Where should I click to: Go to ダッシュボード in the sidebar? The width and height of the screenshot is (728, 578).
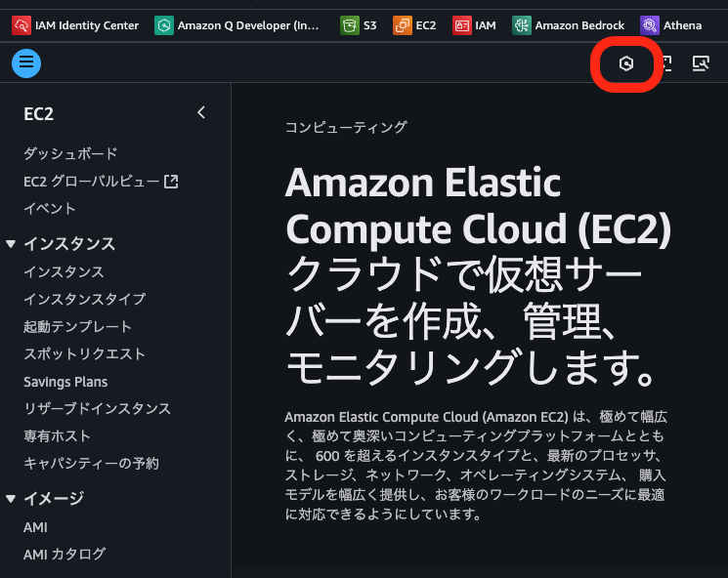coord(70,153)
